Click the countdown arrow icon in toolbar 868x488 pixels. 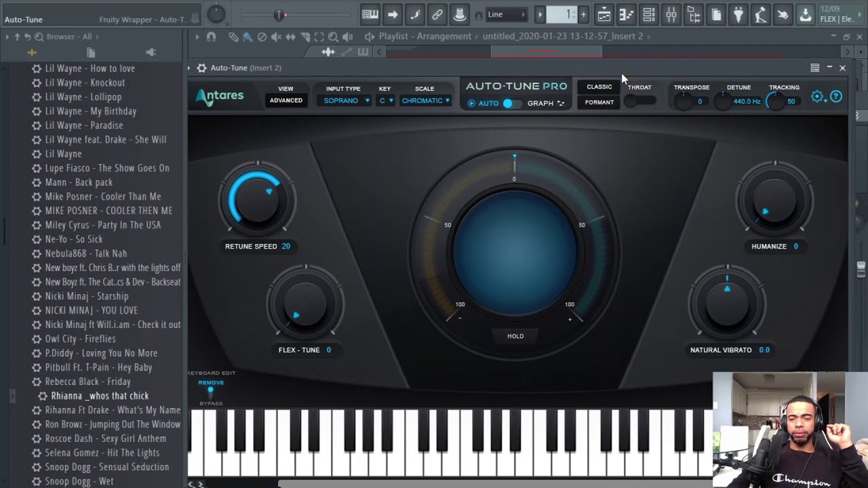coord(393,14)
